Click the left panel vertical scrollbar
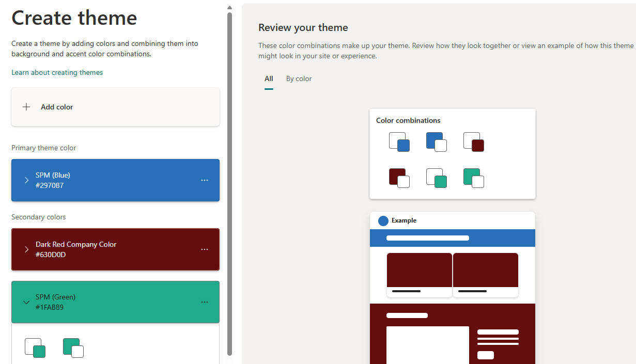This screenshot has width=636, height=364. (229, 181)
